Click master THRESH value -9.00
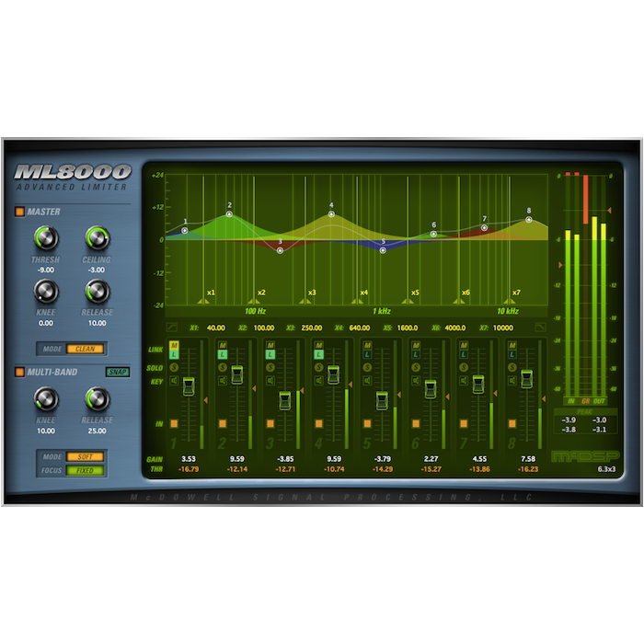The image size is (644, 644). [x=46, y=270]
